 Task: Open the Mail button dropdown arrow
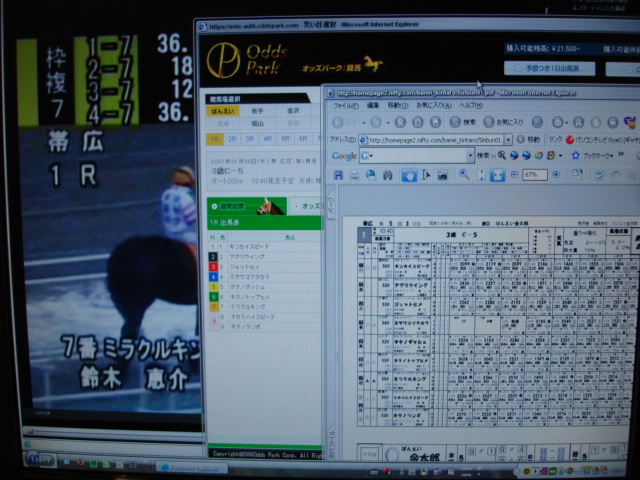pos(567,122)
